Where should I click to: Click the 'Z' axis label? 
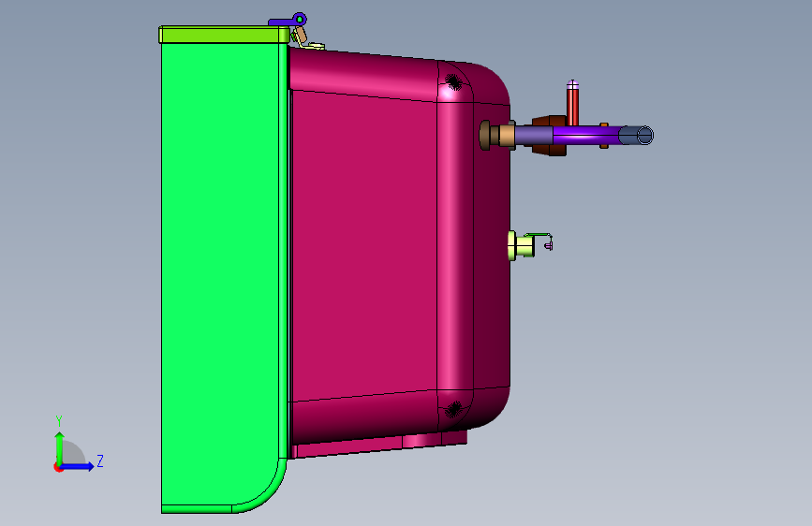pyautogui.click(x=100, y=460)
